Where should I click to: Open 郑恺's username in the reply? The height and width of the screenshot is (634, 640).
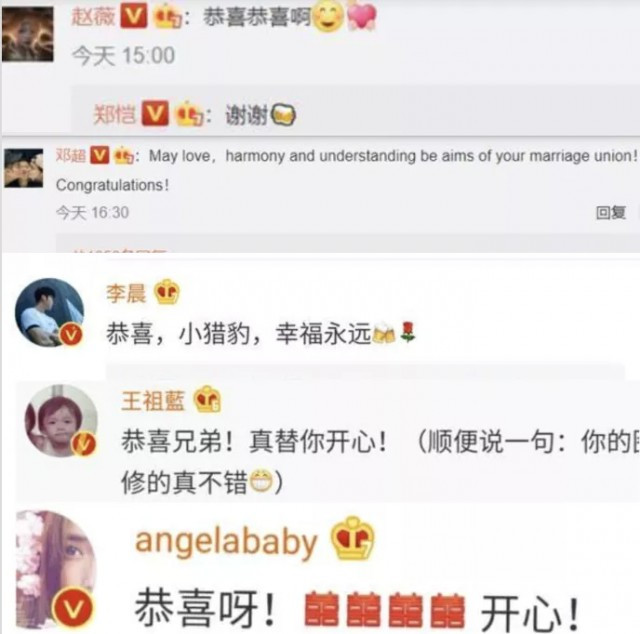pos(115,114)
